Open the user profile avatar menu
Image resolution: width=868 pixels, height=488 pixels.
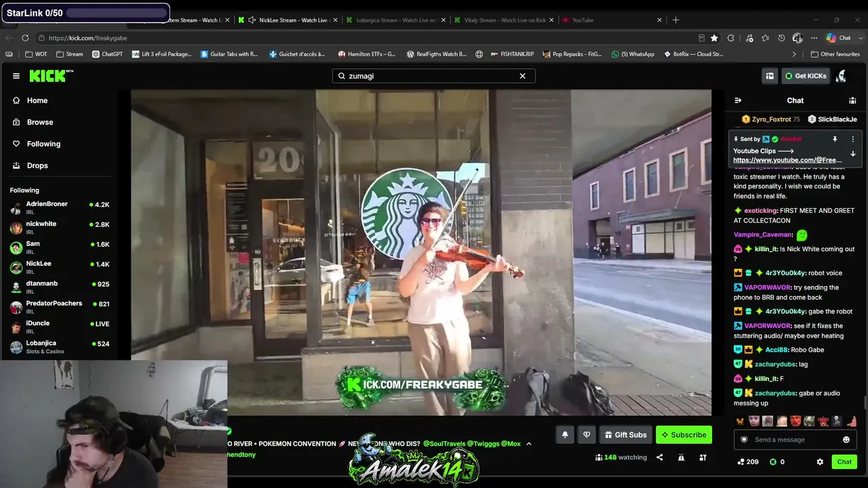[x=842, y=76]
